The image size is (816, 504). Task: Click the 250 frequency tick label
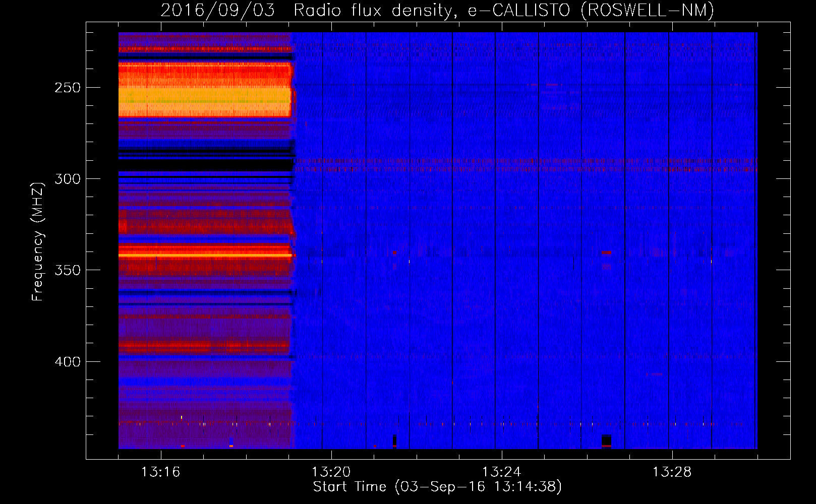coord(67,88)
